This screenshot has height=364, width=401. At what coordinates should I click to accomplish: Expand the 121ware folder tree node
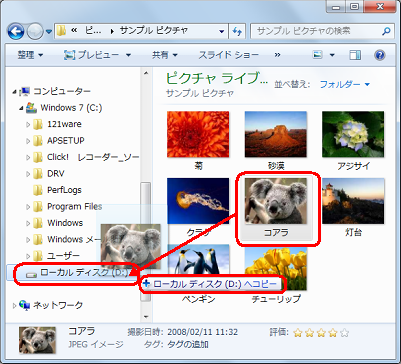coord(28,124)
